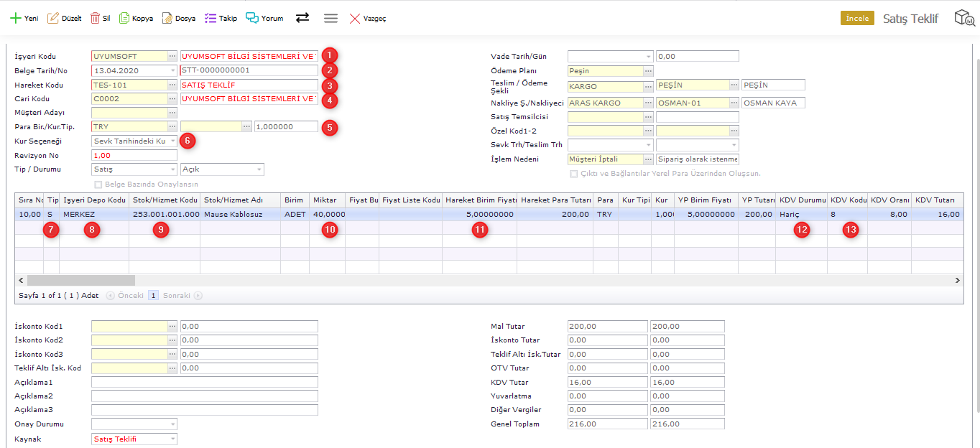Click the swap arrows toolbar icon

tap(302, 18)
